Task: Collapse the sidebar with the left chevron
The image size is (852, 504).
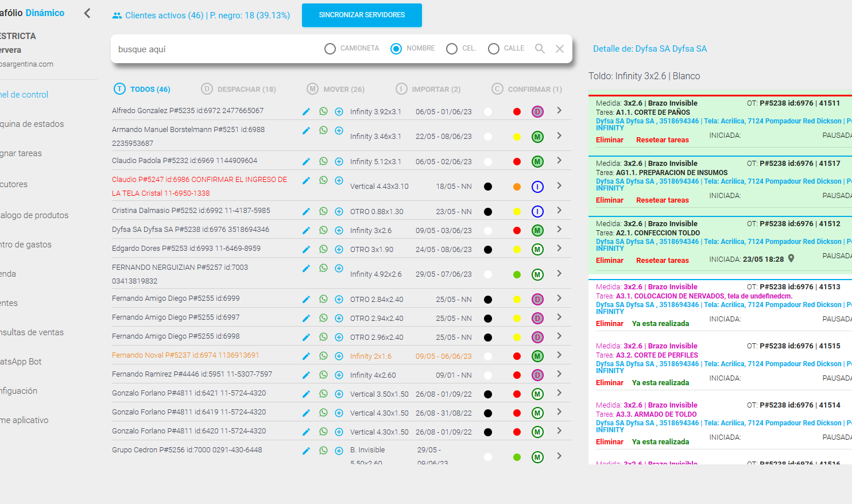Action: point(87,13)
